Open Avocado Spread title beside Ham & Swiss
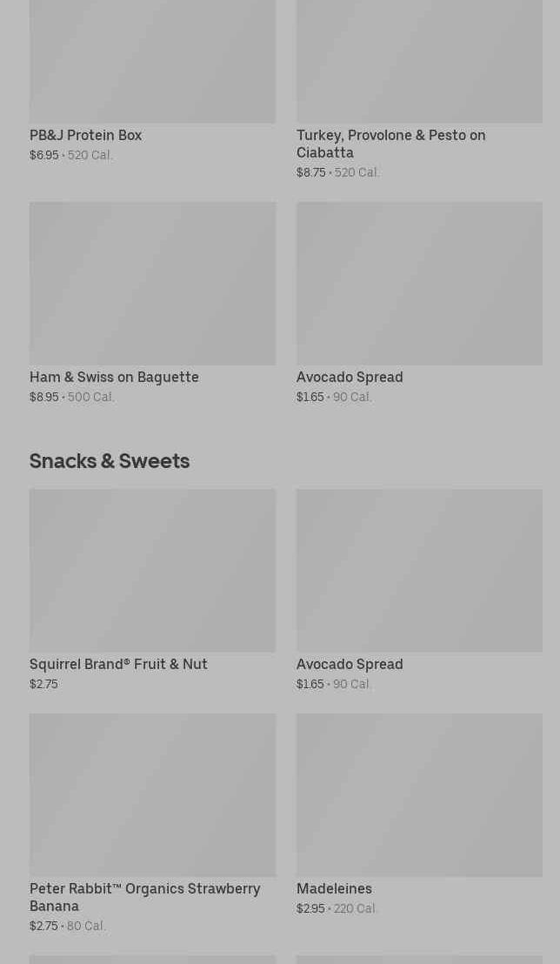Screen dimensions: 560x964 [x=350, y=378]
